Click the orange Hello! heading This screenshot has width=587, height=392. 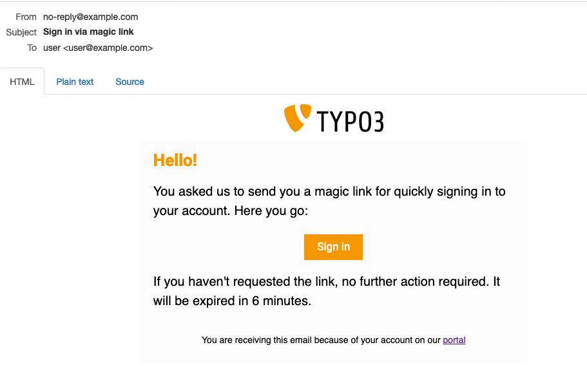175,160
